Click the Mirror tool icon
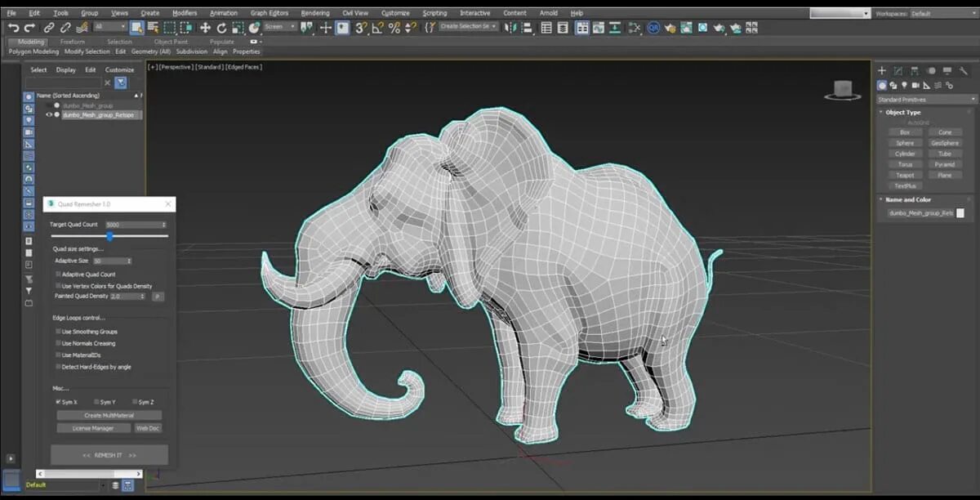Screen dimensions: 980x500 pos(512,27)
